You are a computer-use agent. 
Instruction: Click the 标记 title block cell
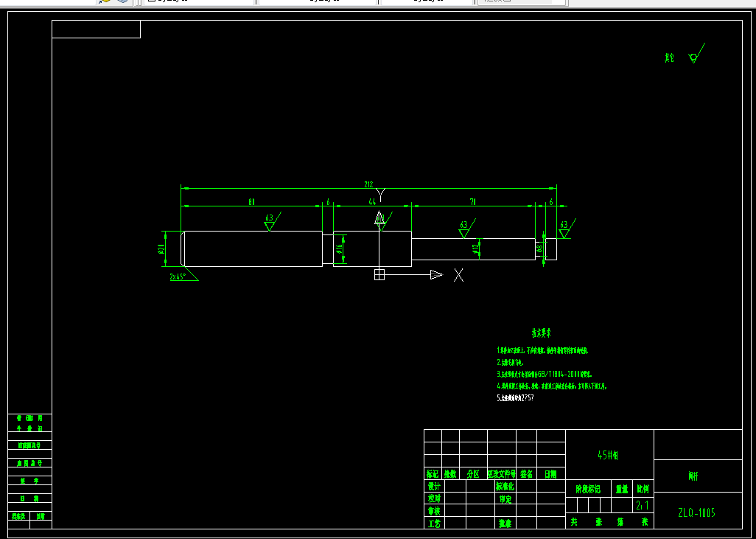click(433, 474)
